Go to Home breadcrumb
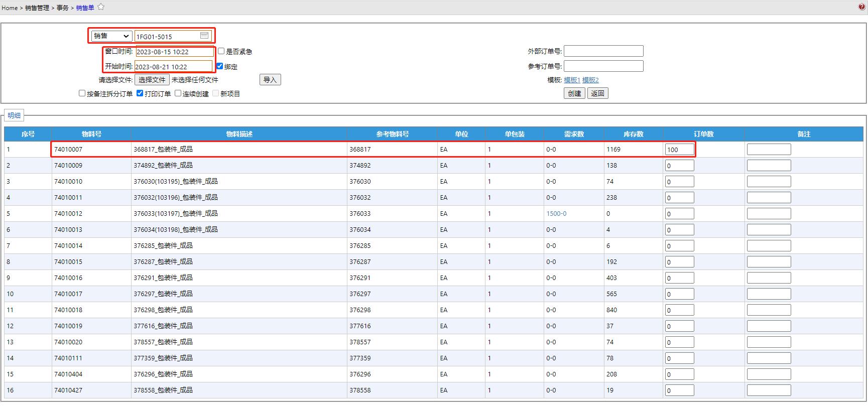 [10, 8]
